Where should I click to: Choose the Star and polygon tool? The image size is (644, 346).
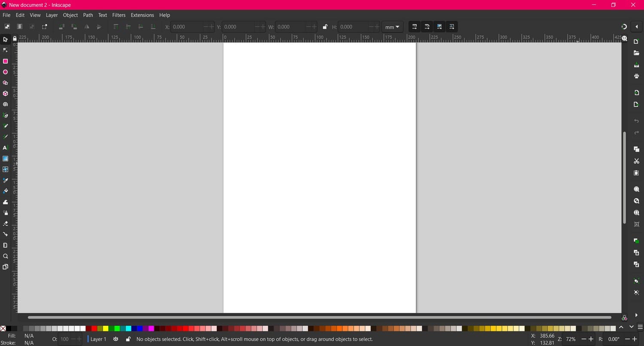(5, 83)
